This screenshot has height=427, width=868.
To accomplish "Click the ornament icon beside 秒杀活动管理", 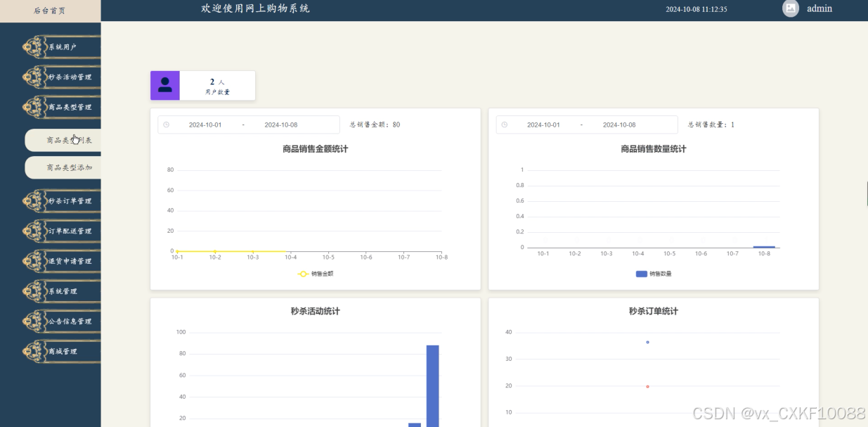I will [35, 77].
